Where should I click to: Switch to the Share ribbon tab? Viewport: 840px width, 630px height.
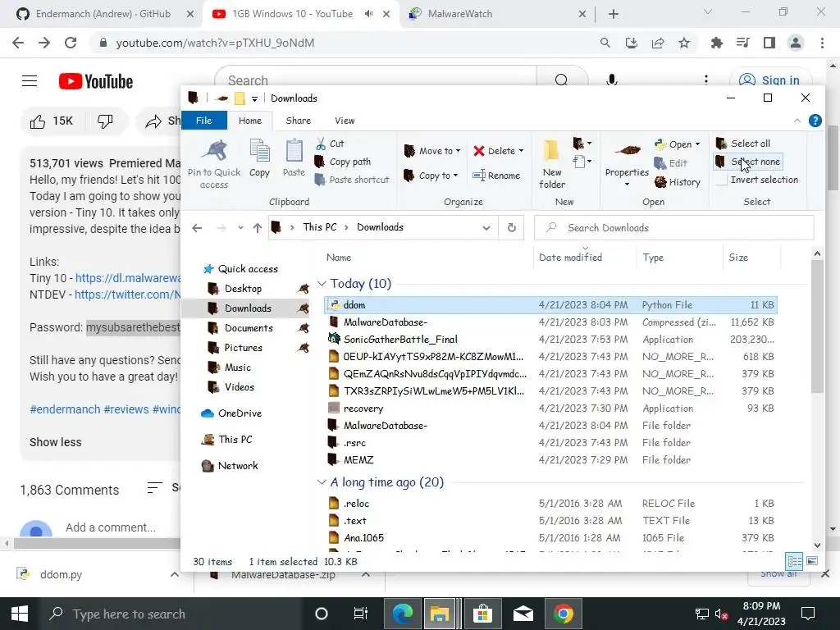299,121
